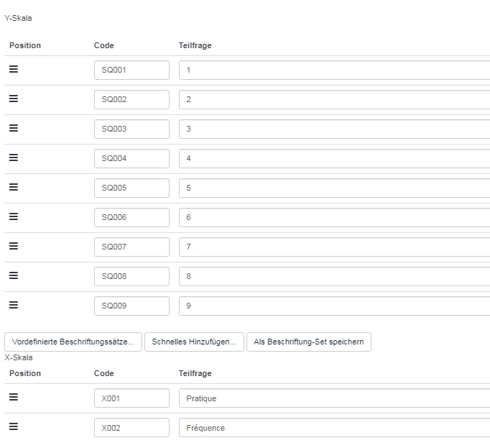This screenshot has height=448, width=490.
Task: Click the drag handle for row X001
Action: pos(14,398)
